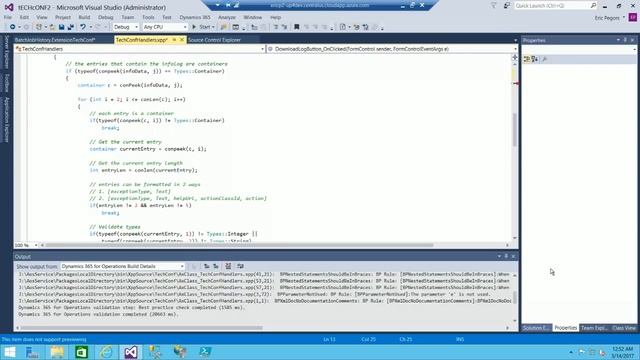This screenshot has height=360, width=640.
Task: Switch to the Source Control Explorer tab
Action: coord(214,40)
